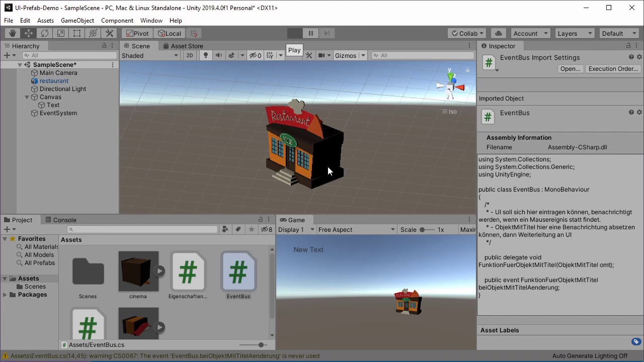
Task: Collapse the Canvas hierarchy item
Action: pos(27,97)
